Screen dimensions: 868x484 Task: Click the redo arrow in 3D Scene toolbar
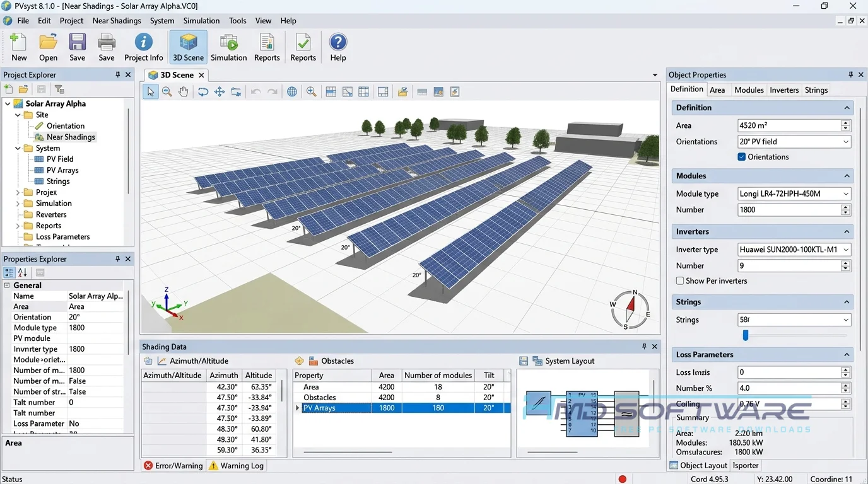click(272, 91)
